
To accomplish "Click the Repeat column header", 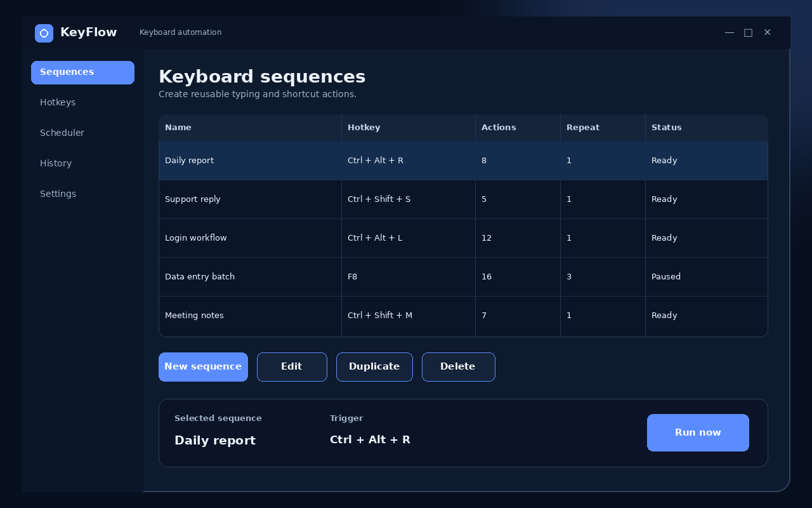I will tap(603, 128).
